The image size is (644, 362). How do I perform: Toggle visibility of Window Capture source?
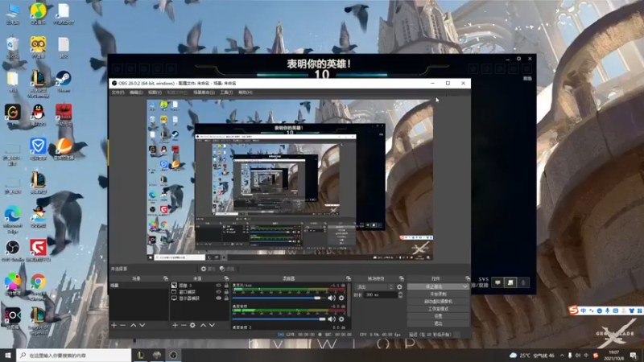[x=218, y=292]
